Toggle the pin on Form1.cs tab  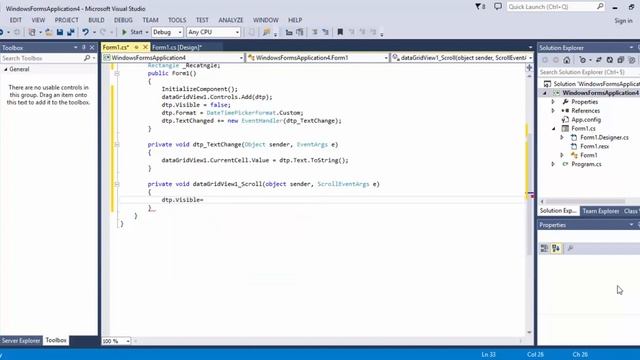pos(136,47)
